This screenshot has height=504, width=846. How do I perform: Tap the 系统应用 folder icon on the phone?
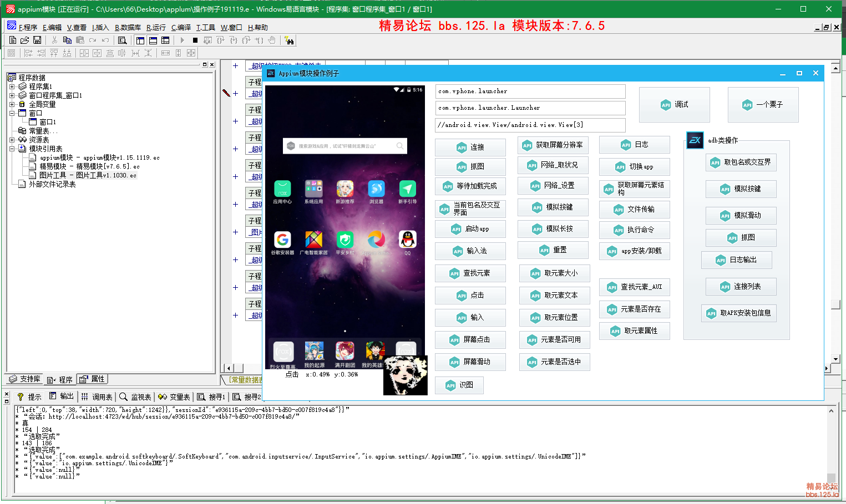[313, 189]
